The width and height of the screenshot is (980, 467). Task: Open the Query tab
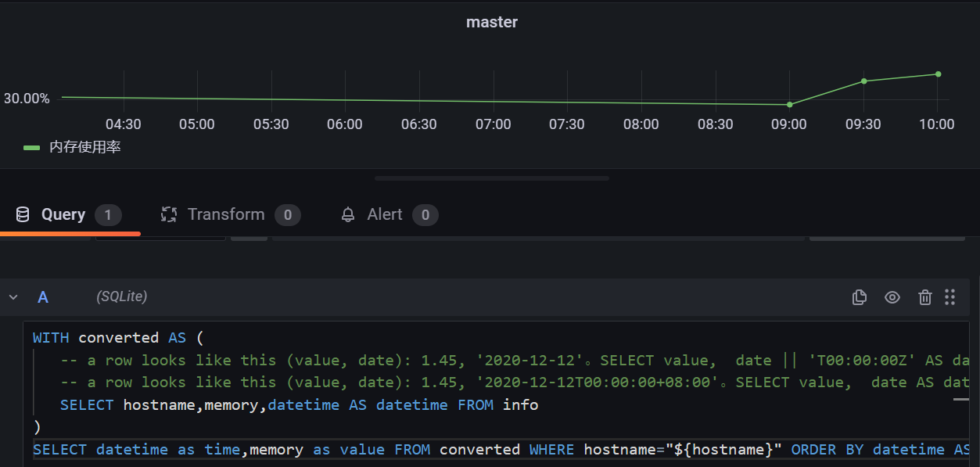70,214
